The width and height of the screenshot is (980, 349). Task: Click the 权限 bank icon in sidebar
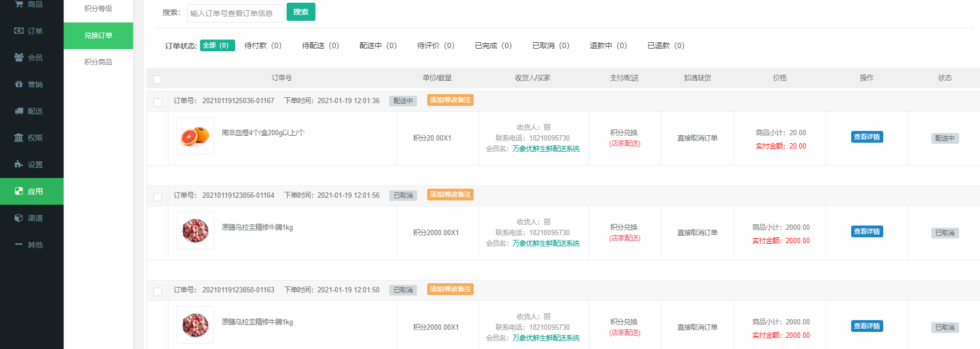[19, 137]
